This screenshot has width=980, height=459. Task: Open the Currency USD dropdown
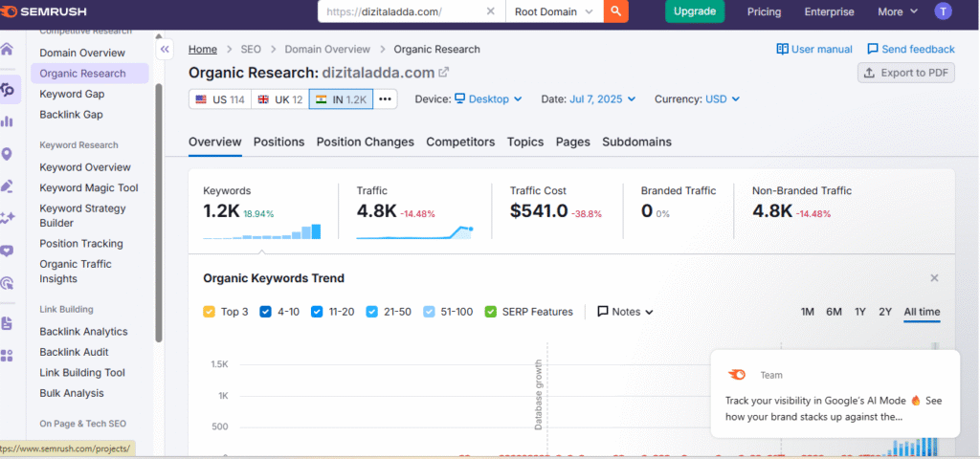pos(723,99)
